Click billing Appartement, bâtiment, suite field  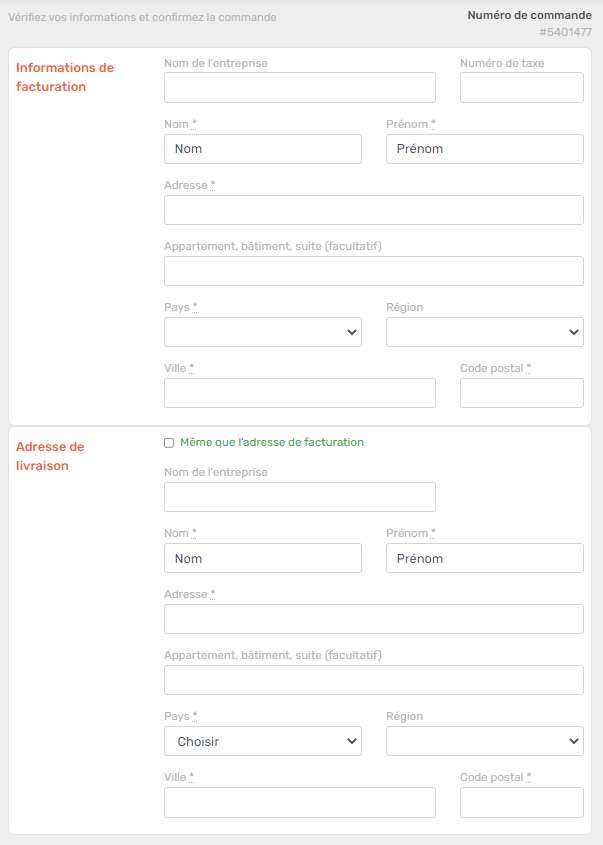[374, 271]
